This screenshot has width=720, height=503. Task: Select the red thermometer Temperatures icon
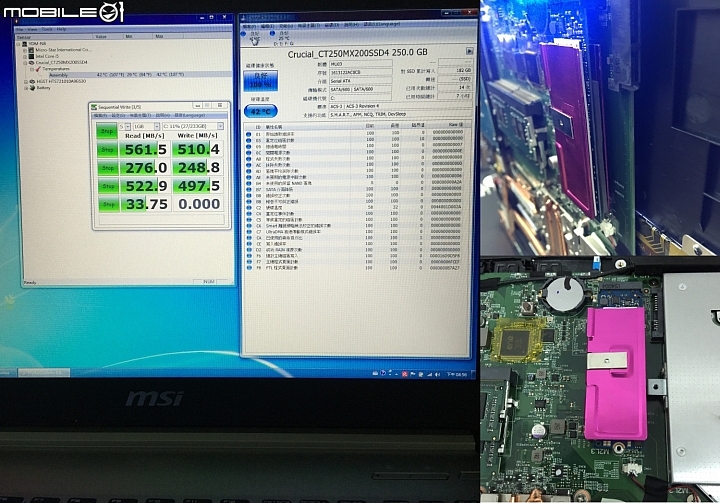click(x=38, y=69)
